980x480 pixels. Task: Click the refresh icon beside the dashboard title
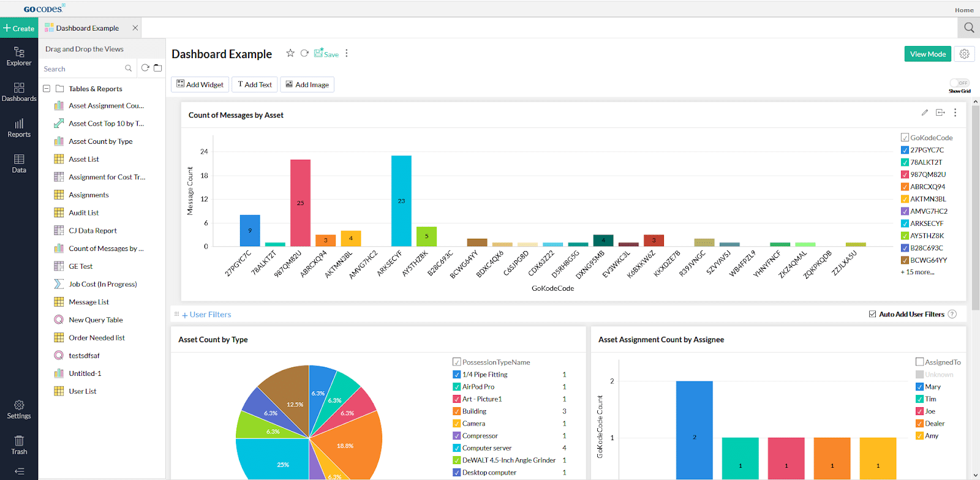click(304, 53)
